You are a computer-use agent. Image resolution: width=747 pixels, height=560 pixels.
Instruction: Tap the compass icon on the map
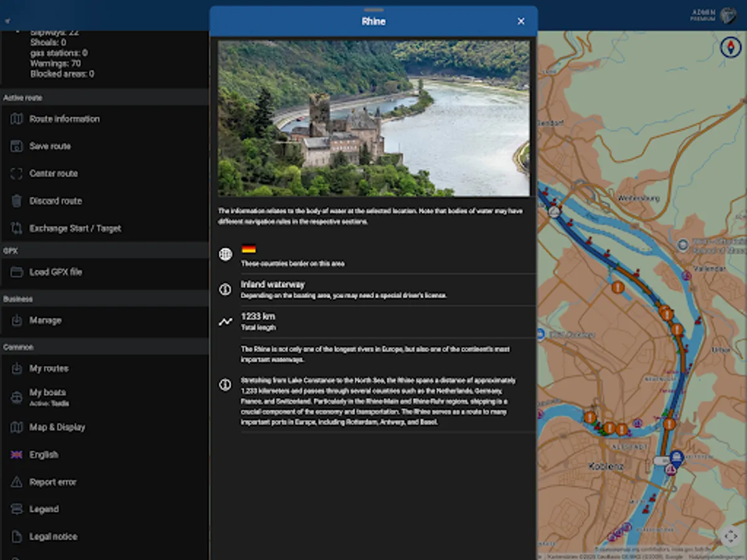tap(730, 47)
